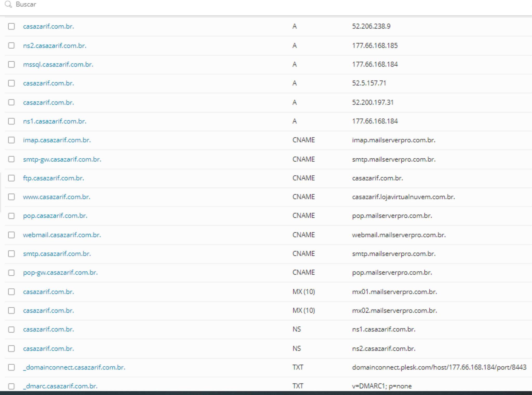This screenshot has height=395, width=532.
Task: Click the value casazarif.lojavirtualnuvem.com.br.
Action: click(x=403, y=197)
